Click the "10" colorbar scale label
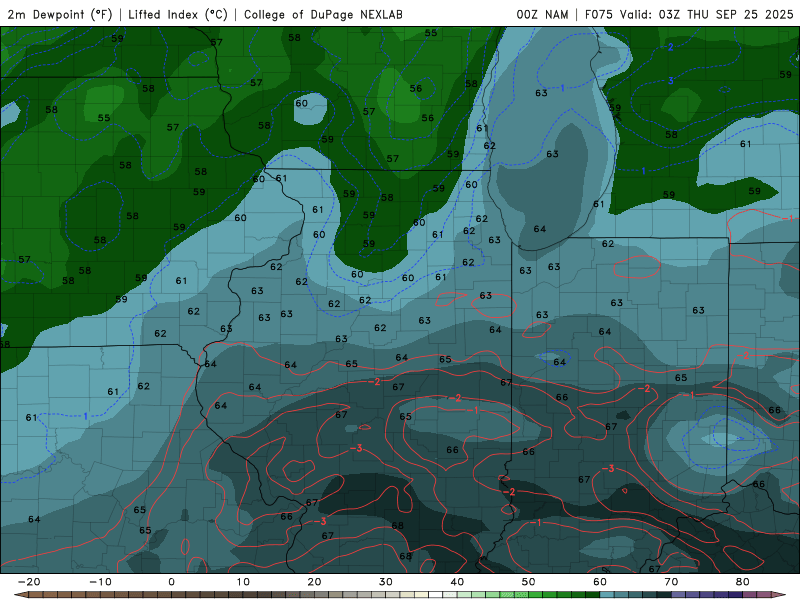This screenshot has height=600, width=800. pos(243,582)
